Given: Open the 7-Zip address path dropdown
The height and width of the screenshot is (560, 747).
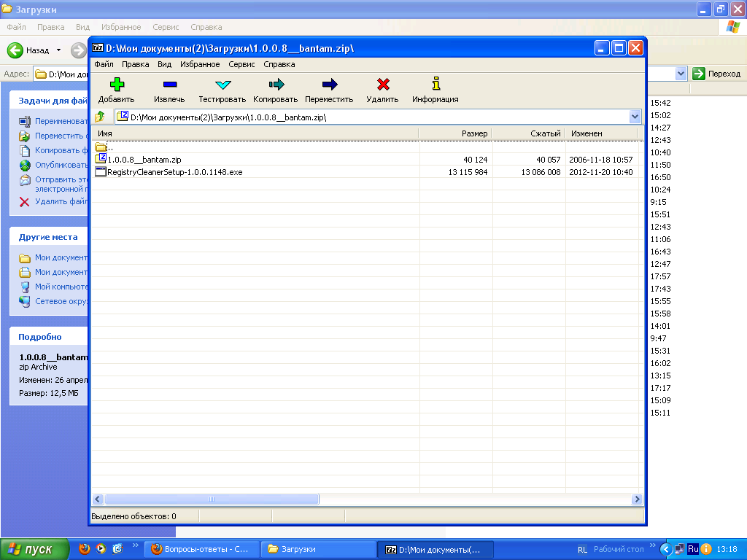Looking at the screenshot, I should 635,117.
